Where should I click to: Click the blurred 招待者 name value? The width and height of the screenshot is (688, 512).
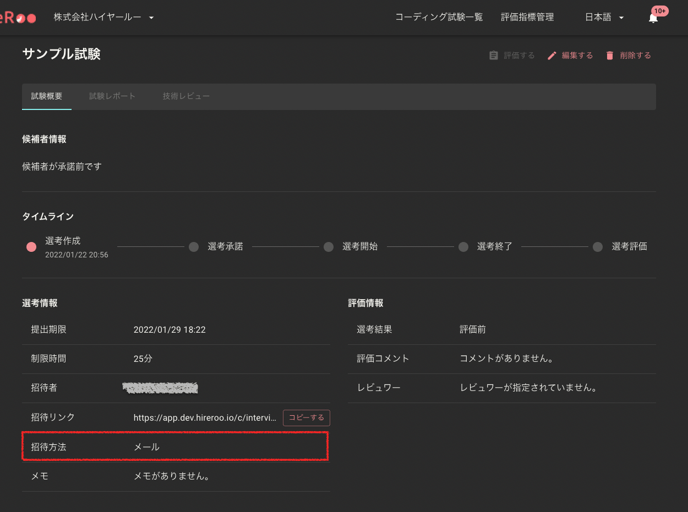(x=160, y=388)
